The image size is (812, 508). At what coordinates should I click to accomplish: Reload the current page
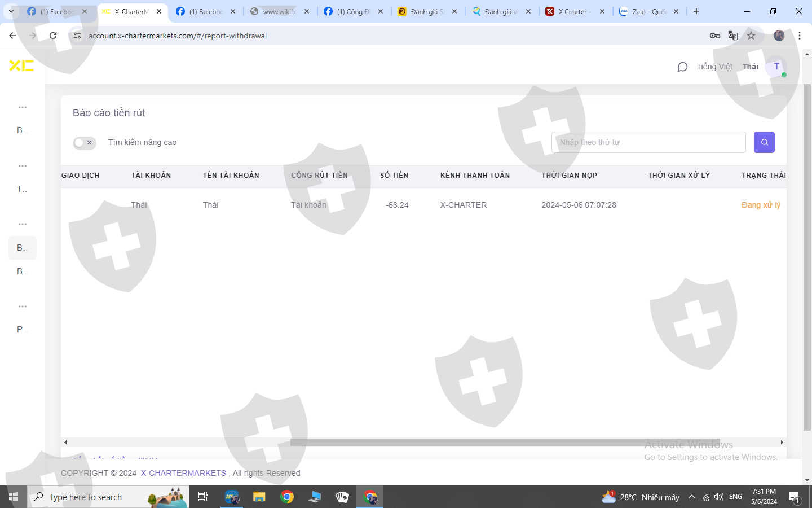(x=53, y=36)
